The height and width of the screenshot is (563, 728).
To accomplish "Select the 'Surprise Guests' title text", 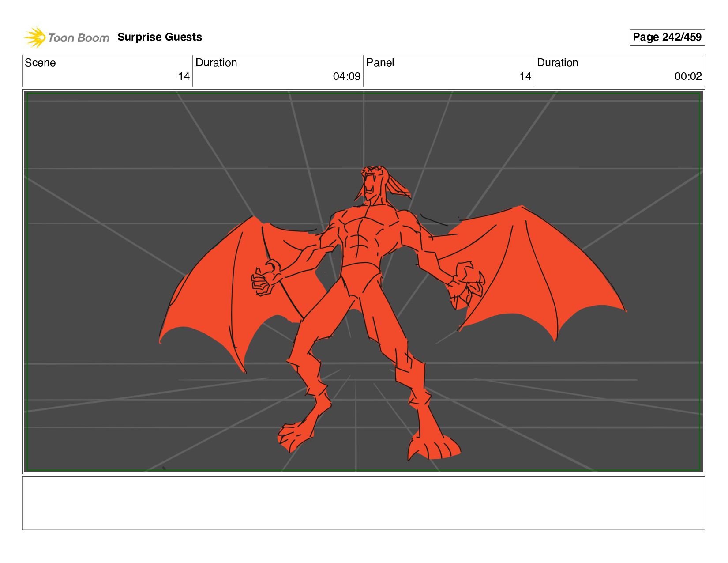I will [160, 37].
